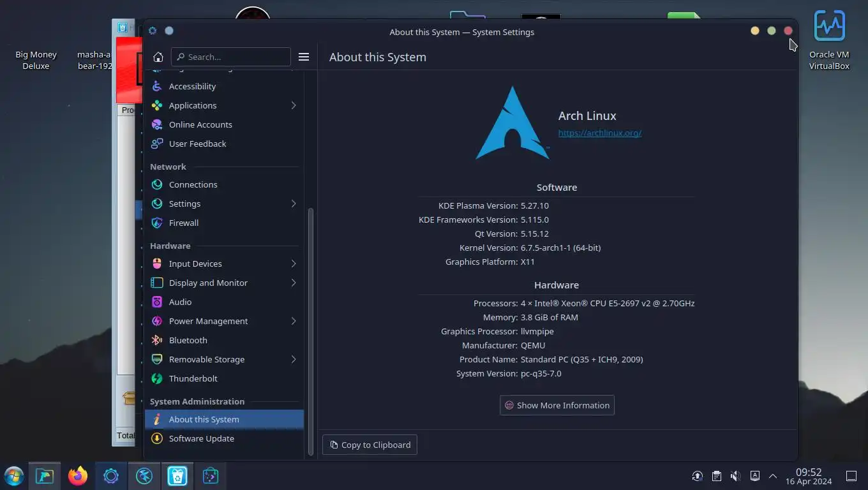Select the Firewall shield icon

[157, 223]
